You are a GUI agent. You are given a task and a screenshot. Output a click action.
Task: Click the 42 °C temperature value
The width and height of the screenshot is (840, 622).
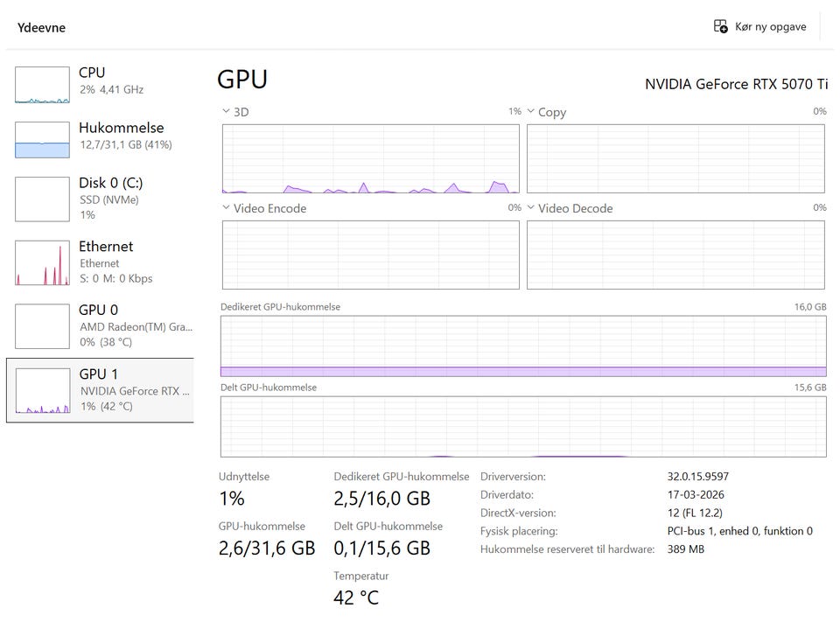pos(356,598)
